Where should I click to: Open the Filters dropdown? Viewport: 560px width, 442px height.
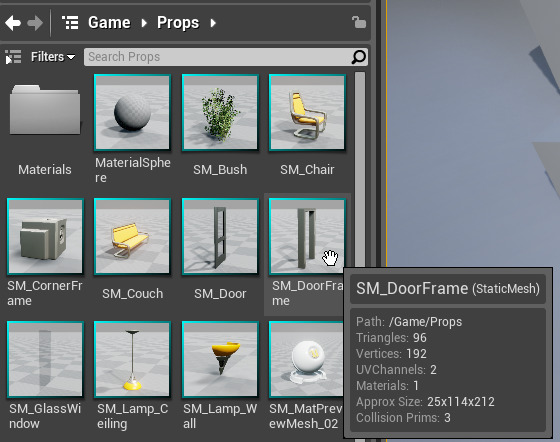pos(53,57)
